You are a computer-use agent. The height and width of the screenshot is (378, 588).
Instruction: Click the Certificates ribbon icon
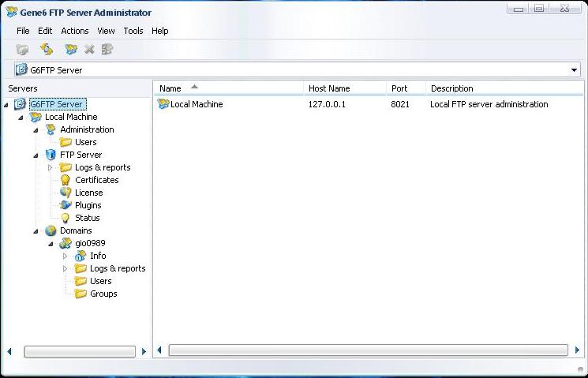(x=66, y=180)
